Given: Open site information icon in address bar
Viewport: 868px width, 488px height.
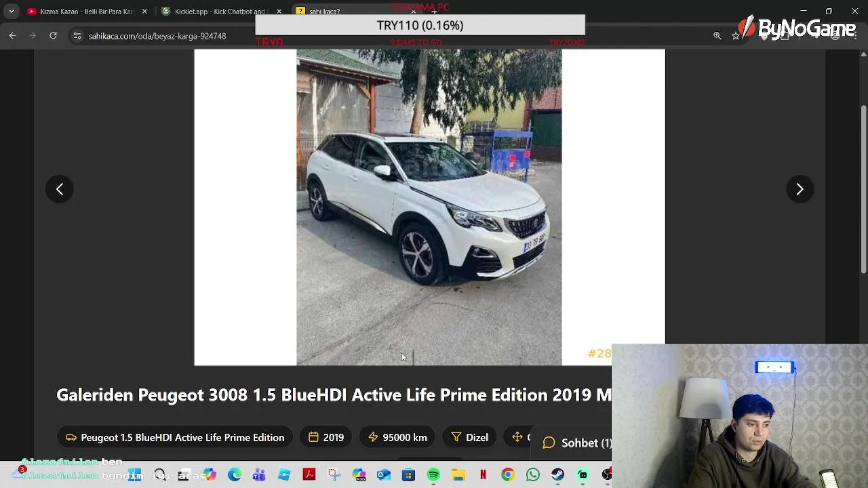Looking at the screenshot, I should click(77, 36).
